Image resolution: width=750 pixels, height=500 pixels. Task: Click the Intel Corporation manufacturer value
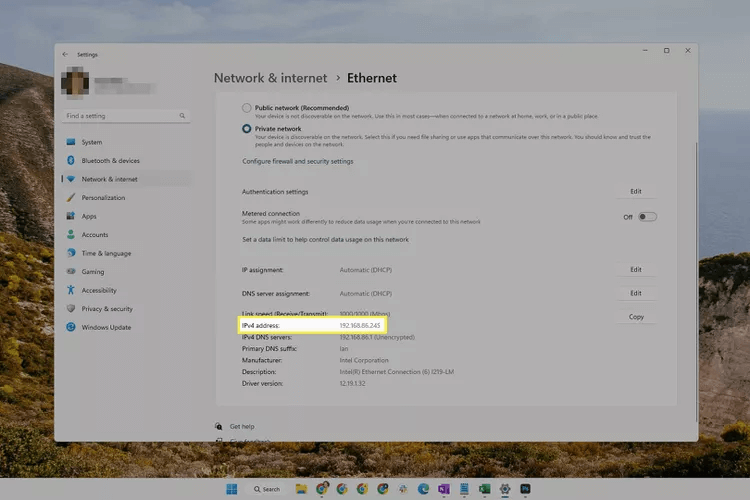pos(364,360)
